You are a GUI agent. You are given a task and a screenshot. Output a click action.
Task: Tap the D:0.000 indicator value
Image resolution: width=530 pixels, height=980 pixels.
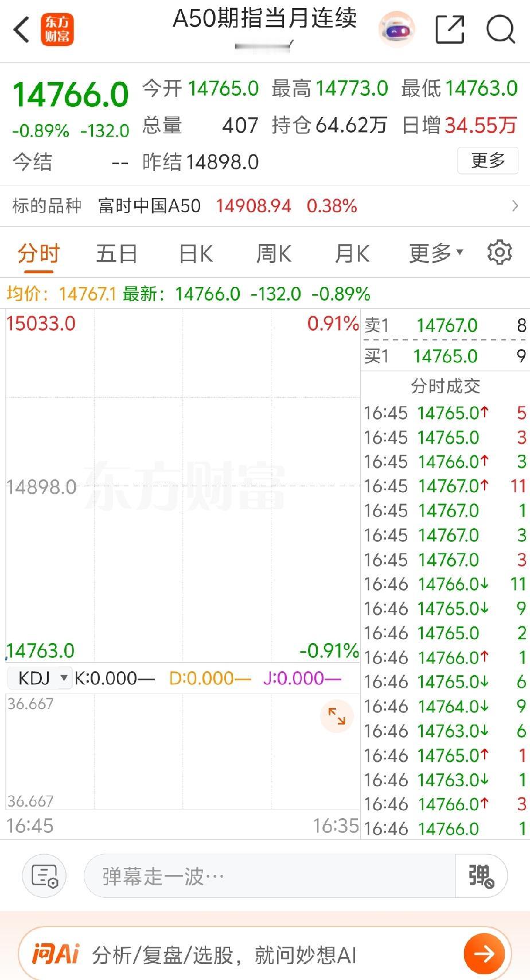tap(210, 678)
